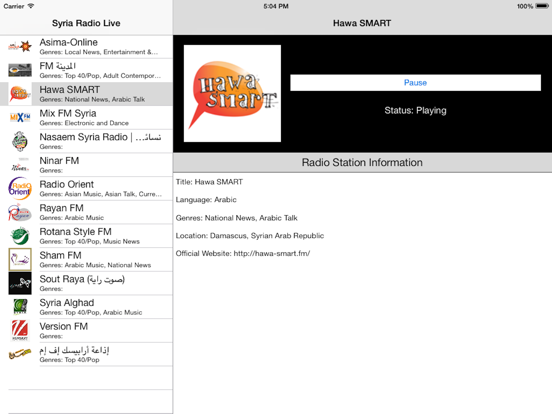Select the Nasaem Syria Radio station title

pos(100,137)
